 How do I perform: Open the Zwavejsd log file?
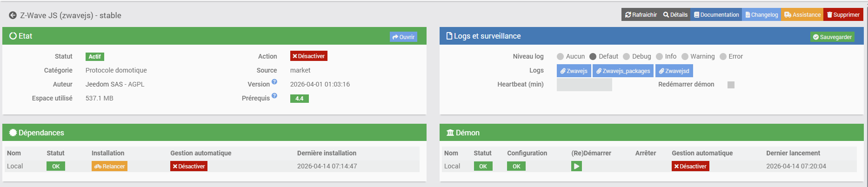[x=674, y=71]
